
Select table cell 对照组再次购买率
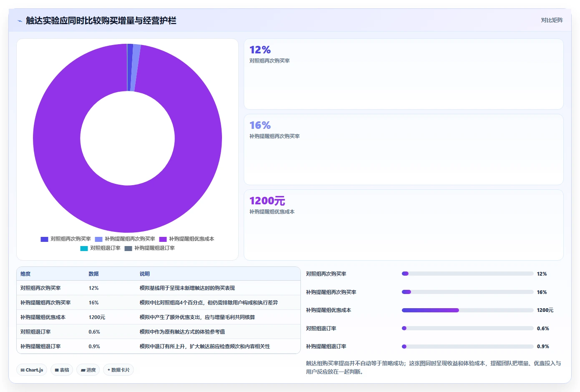coord(40,288)
